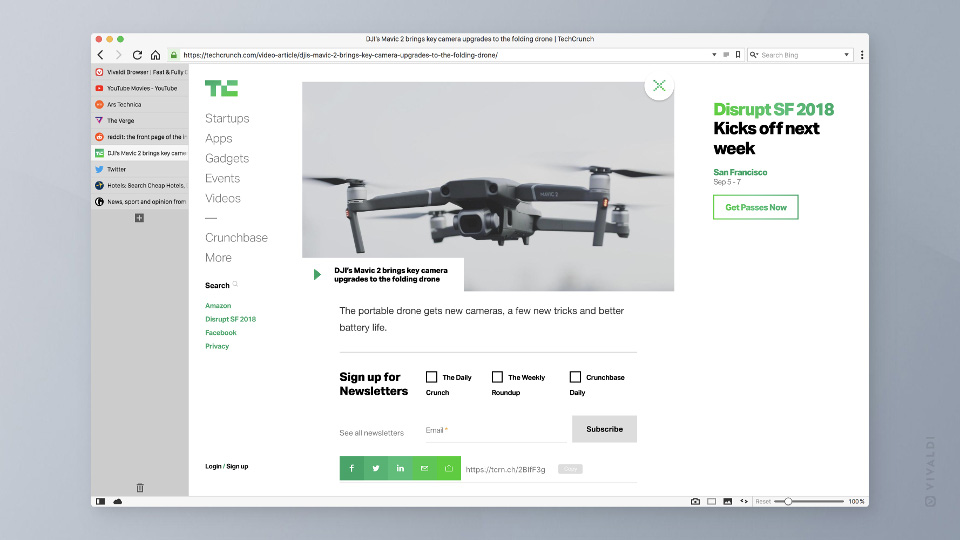
Task: Toggle the side panel icon in status bar
Action: (100, 501)
